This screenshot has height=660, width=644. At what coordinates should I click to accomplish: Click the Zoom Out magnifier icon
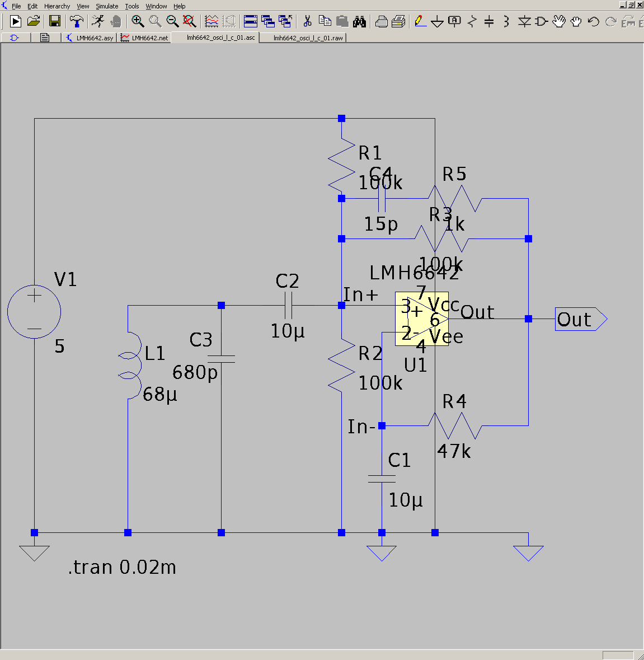click(172, 21)
